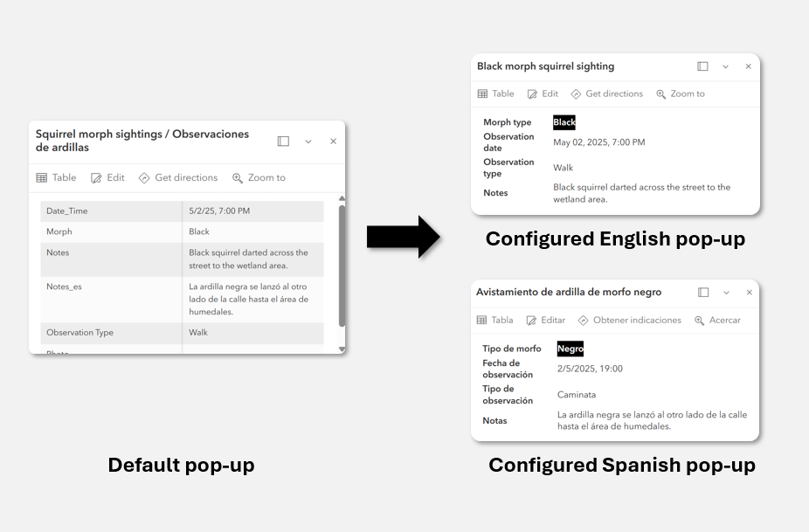Close the Avistamiento de ardilla pop-up

click(x=749, y=292)
